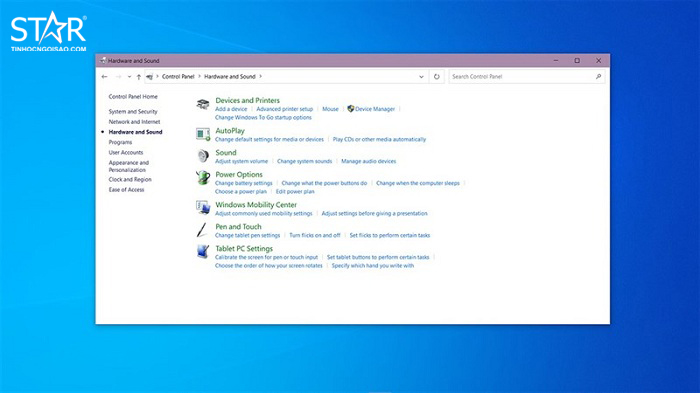This screenshot has width=700, height=393.
Task: Go up one level with up arrow
Action: (139, 77)
